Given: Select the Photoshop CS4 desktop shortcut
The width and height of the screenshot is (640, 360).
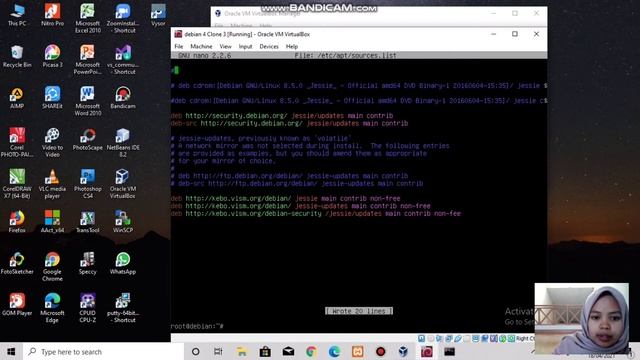Looking at the screenshot, I should (87, 184).
